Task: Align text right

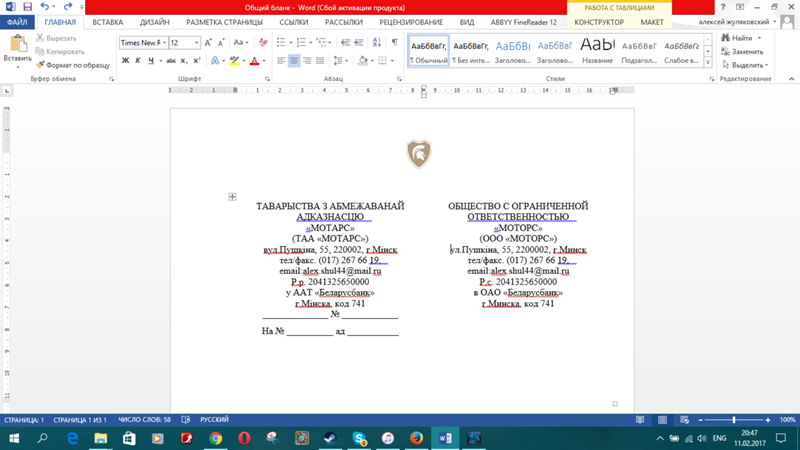Action: tap(307, 61)
